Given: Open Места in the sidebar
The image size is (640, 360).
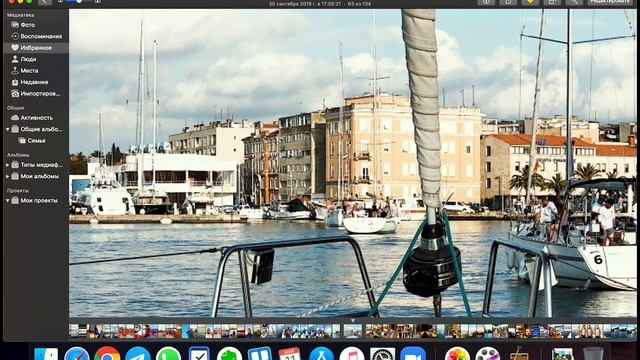Looking at the screenshot, I should (36, 71).
